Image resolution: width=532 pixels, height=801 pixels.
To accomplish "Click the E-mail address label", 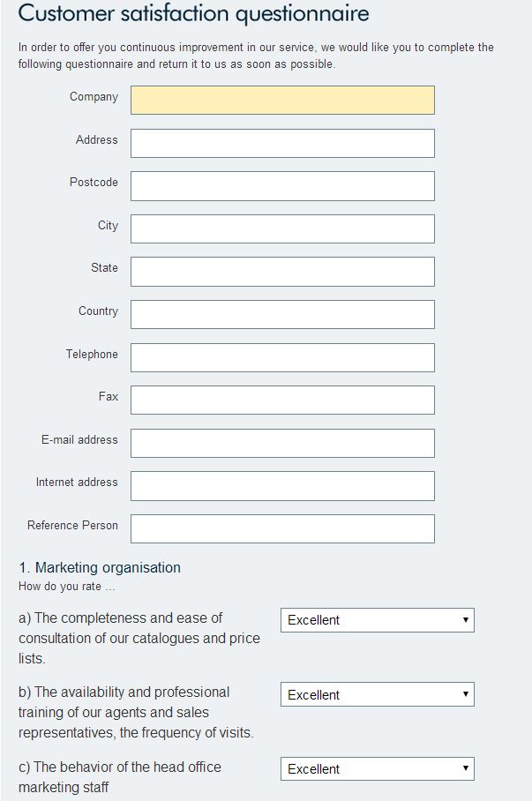I will pos(79,439).
